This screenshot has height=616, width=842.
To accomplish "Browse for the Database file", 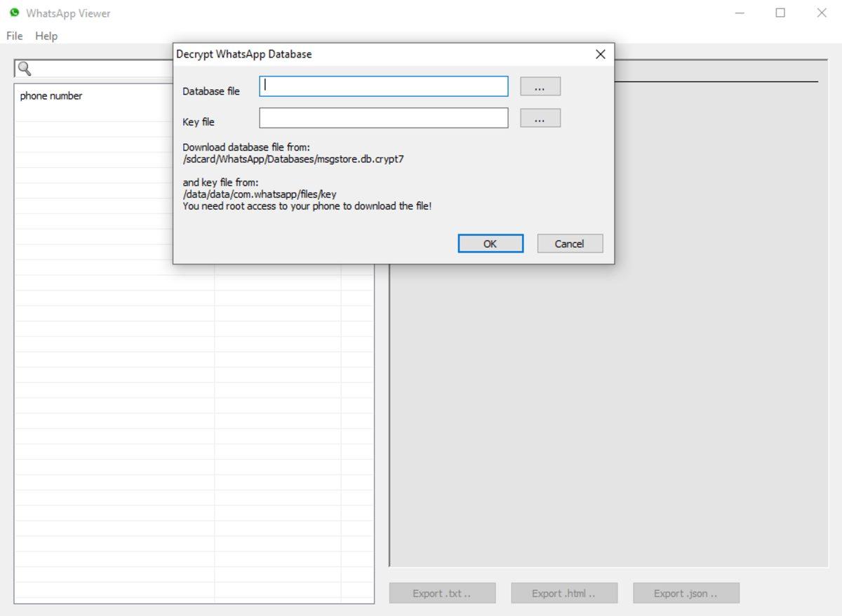I will (540, 86).
